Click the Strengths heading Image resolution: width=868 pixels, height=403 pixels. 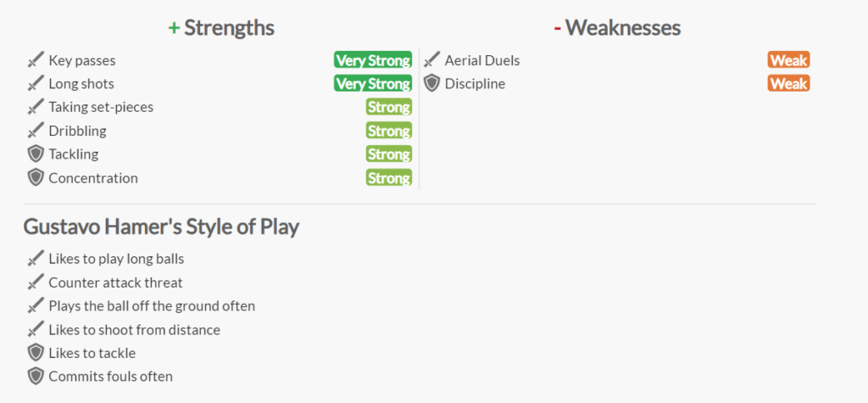(x=221, y=28)
